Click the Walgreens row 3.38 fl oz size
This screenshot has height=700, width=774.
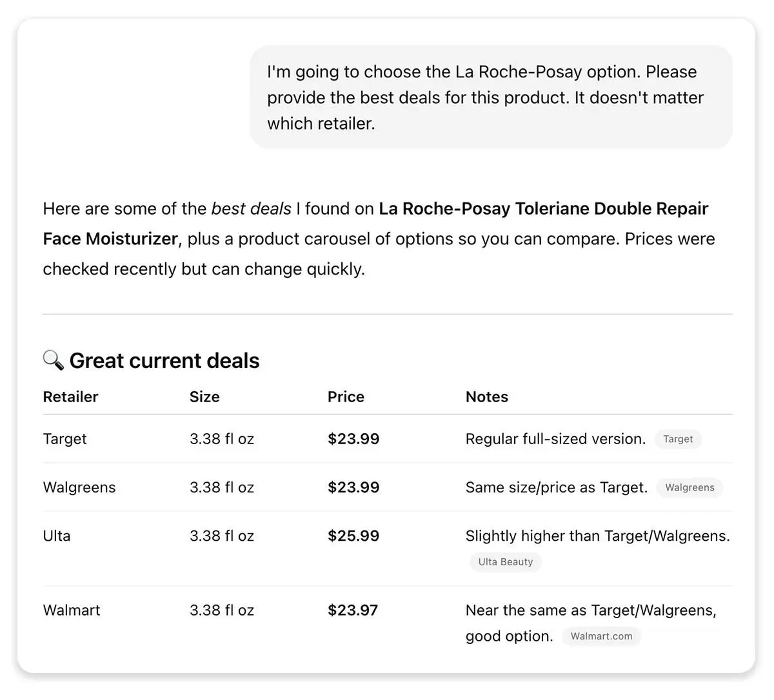[x=222, y=487]
